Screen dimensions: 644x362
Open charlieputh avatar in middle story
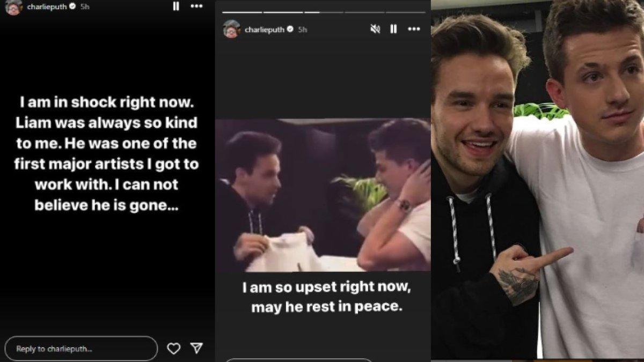[231, 29]
